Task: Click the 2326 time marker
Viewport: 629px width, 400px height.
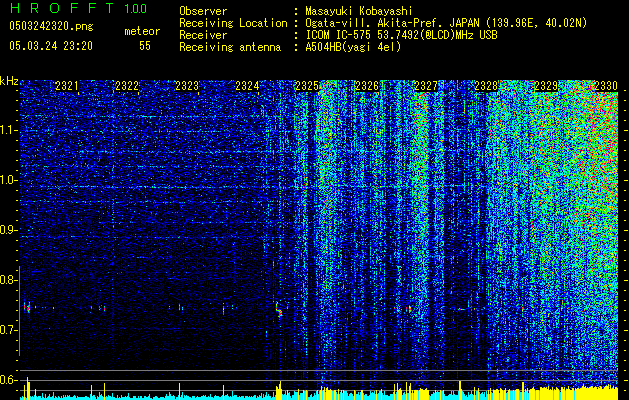Action: click(367, 86)
